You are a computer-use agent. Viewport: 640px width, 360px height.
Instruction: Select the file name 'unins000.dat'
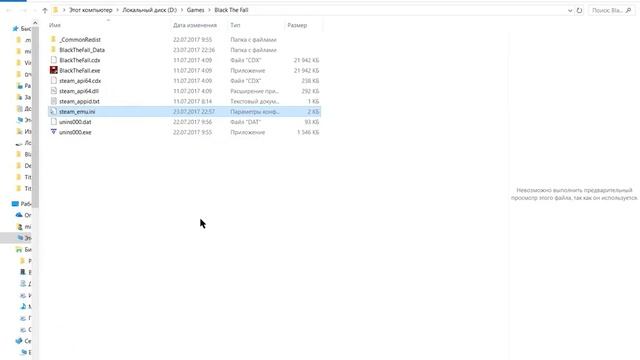pos(75,122)
